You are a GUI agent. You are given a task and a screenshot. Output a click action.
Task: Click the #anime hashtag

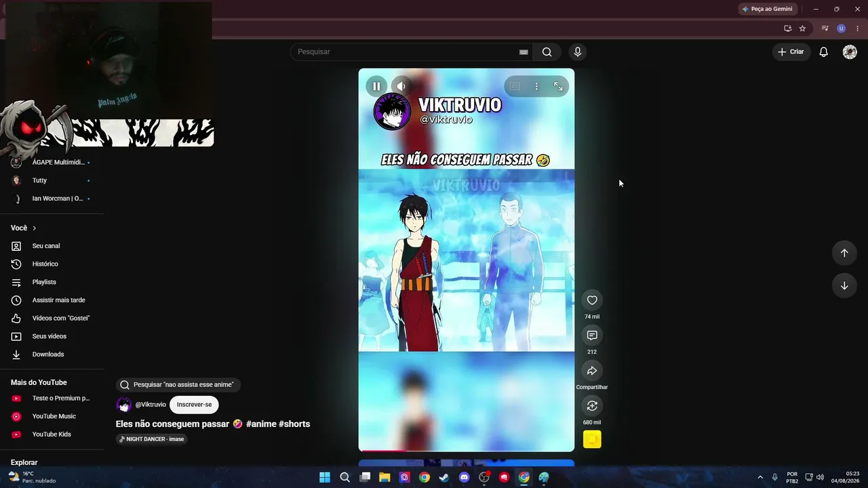tap(261, 424)
